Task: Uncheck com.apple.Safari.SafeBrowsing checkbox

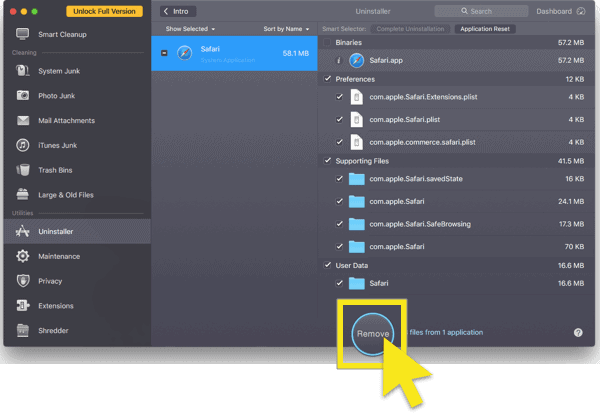Action: tap(339, 224)
